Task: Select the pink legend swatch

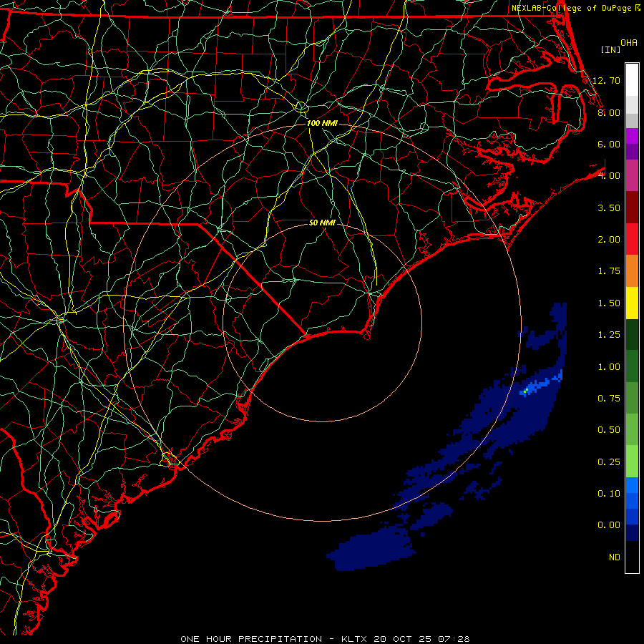Action: (632, 175)
